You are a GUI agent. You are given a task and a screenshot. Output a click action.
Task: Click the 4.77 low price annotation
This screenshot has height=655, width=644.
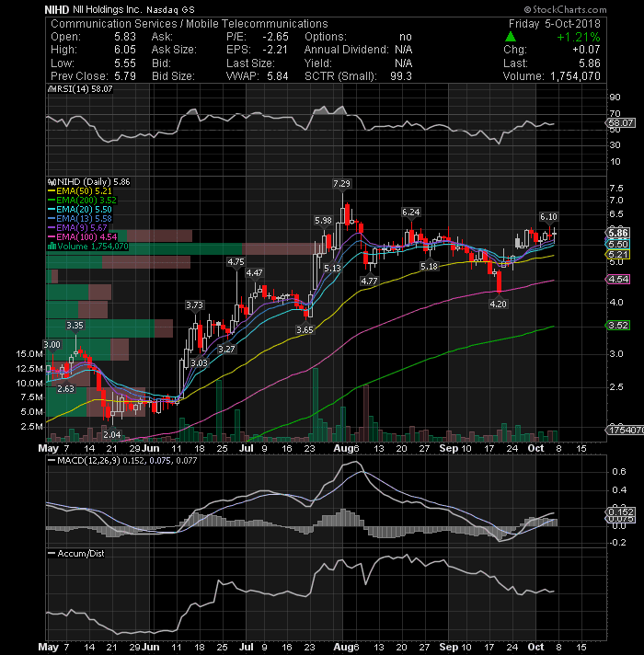point(369,281)
